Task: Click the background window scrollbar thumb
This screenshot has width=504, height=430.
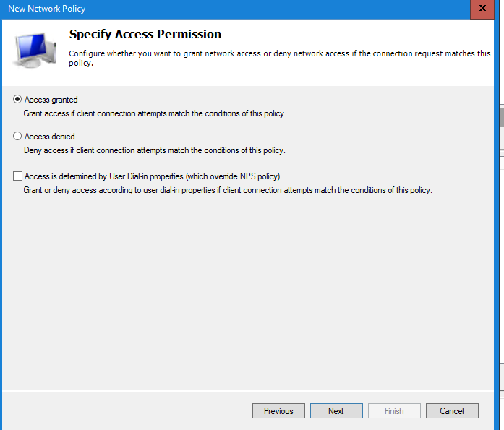Action: tap(502, 118)
